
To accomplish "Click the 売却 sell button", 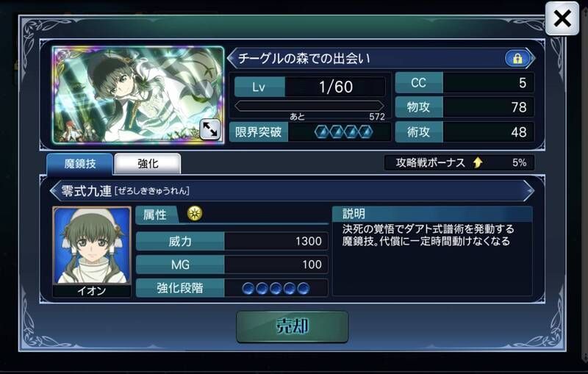I will [292, 326].
